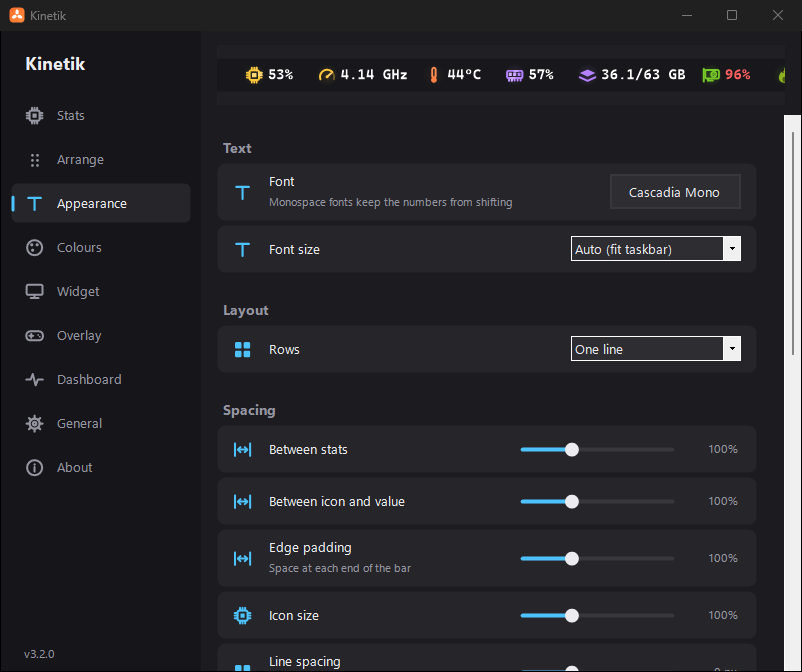Click the Kinetik app logo in title bar
The height and width of the screenshot is (672, 802).
point(17,15)
